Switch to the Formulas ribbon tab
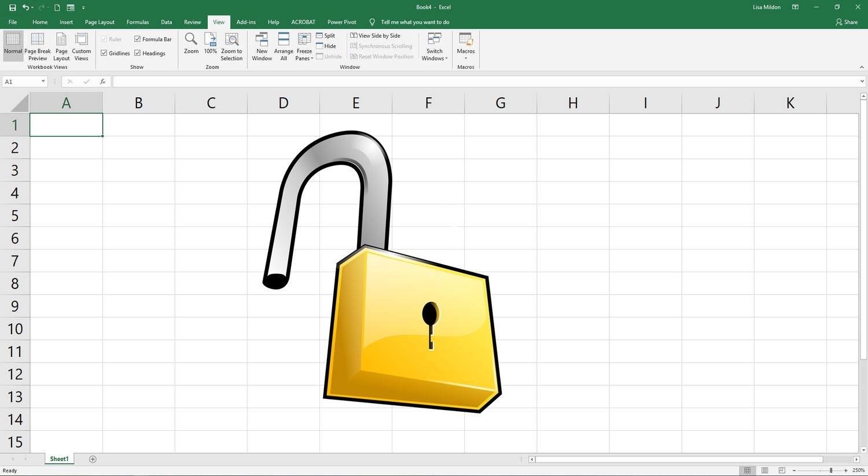 point(138,22)
